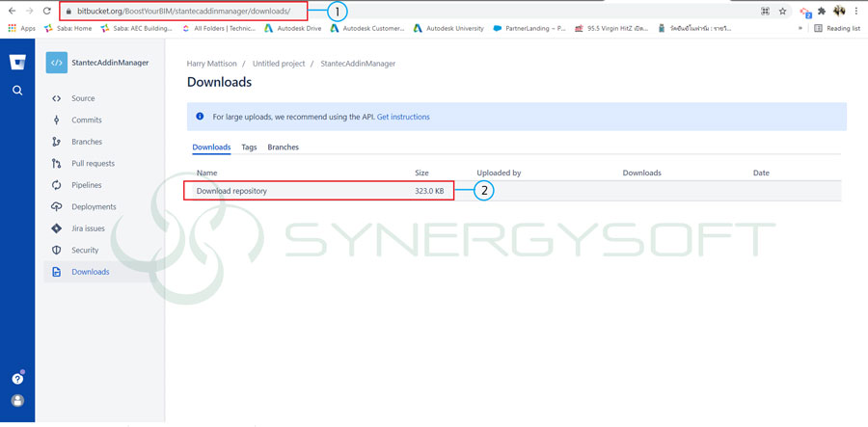Open the Commits page in sidebar
868x427 pixels.
pyautogui.click(x=87, y=120)
